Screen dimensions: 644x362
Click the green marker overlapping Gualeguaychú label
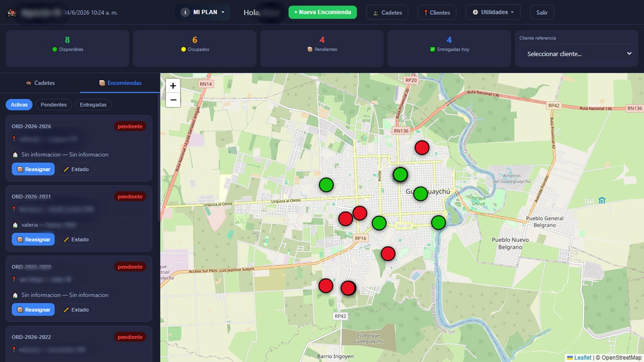pyautogui.click(x=420, y=193)
